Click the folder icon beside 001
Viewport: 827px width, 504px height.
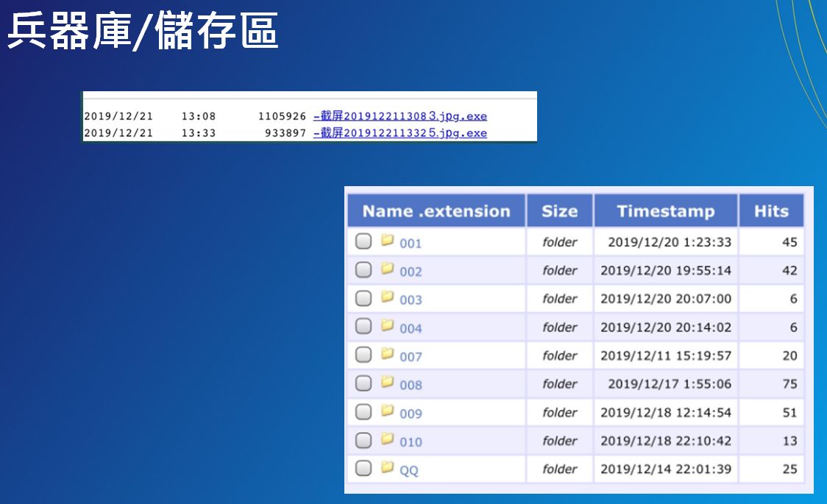(x=388, y=241)
